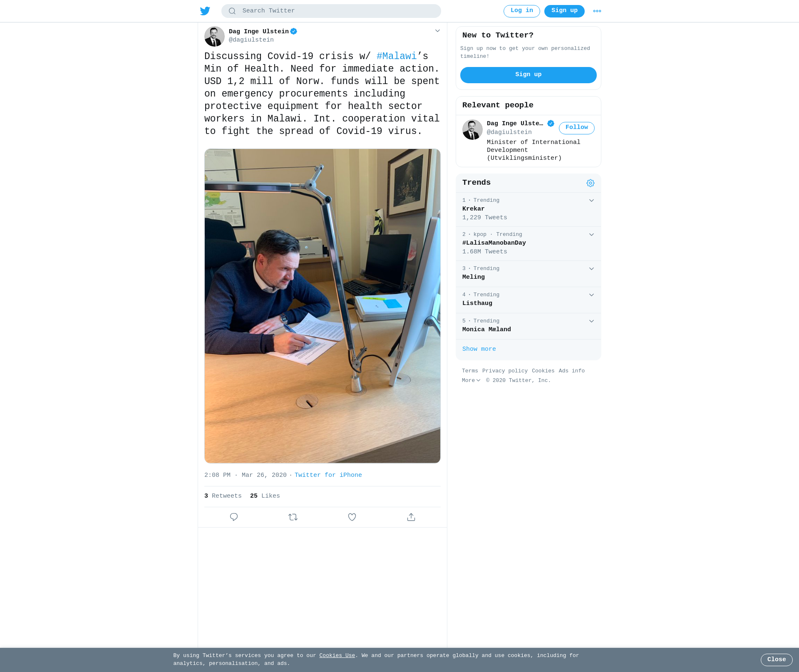
Task: Expand options for the #LalisaManobanDay trend
Action: (x=591, y=235)
